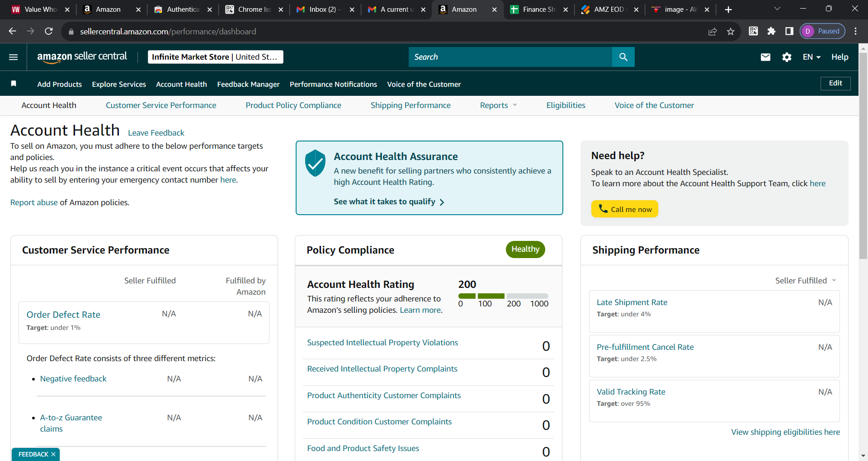Open a new browser tab
Image resolution: width=868 pixels, height=461 pixels.
[728, 9]
